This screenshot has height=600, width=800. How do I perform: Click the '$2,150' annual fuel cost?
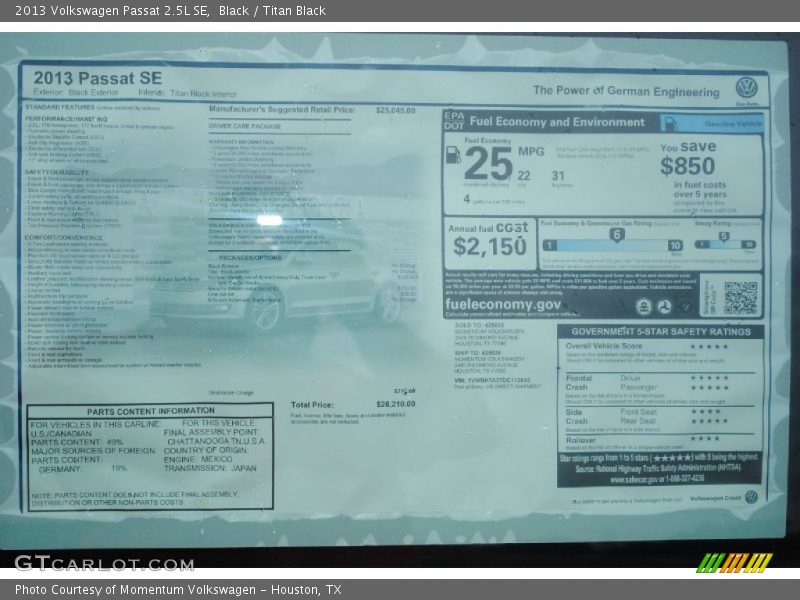(x=489, y=247)
